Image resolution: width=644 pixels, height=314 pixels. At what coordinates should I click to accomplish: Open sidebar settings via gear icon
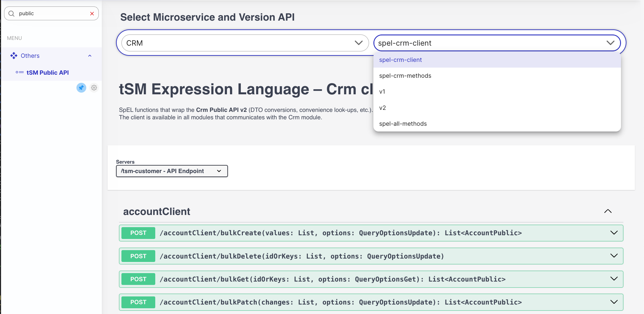(94, 88)
